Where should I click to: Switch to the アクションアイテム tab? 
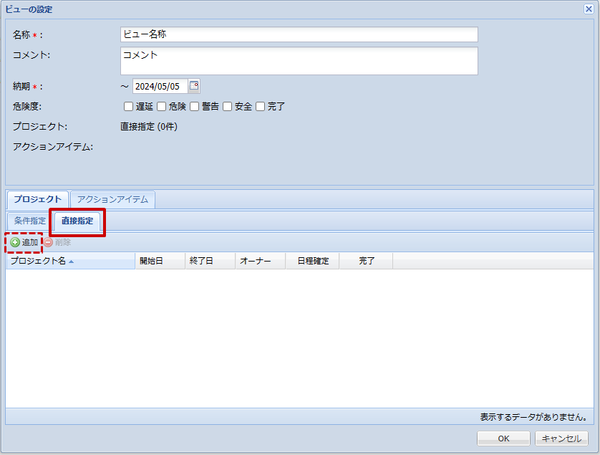(112, 199)
